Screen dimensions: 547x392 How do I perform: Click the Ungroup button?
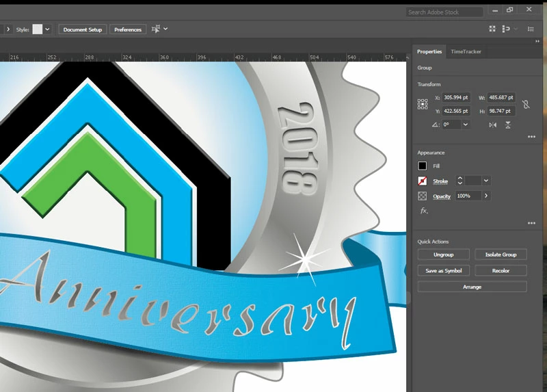click(x=443, y=254)
